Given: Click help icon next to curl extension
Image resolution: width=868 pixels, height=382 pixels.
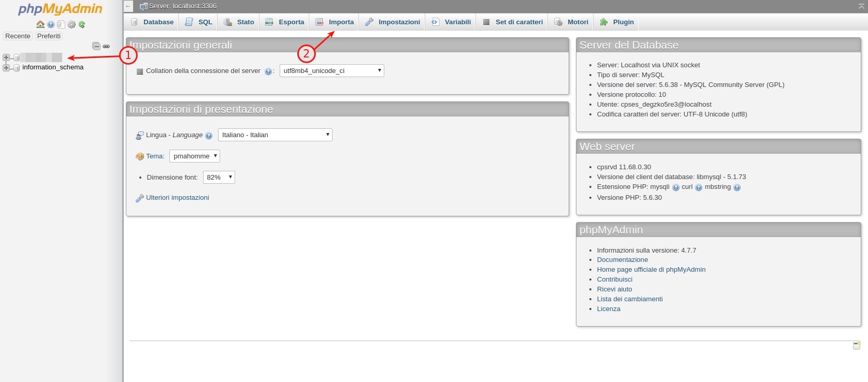Looking at the screenshot, I should (699, 187).
